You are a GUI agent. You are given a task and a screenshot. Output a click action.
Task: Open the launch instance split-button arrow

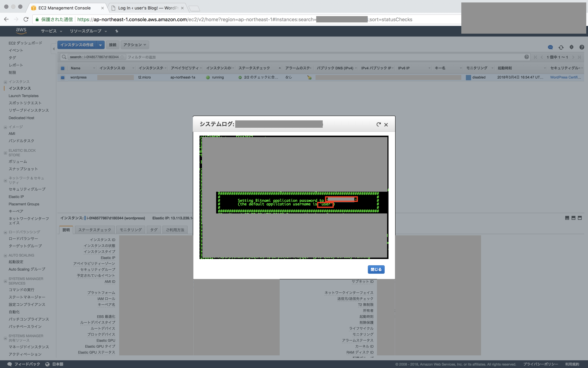pyautogui.click(x=100, y=45)
